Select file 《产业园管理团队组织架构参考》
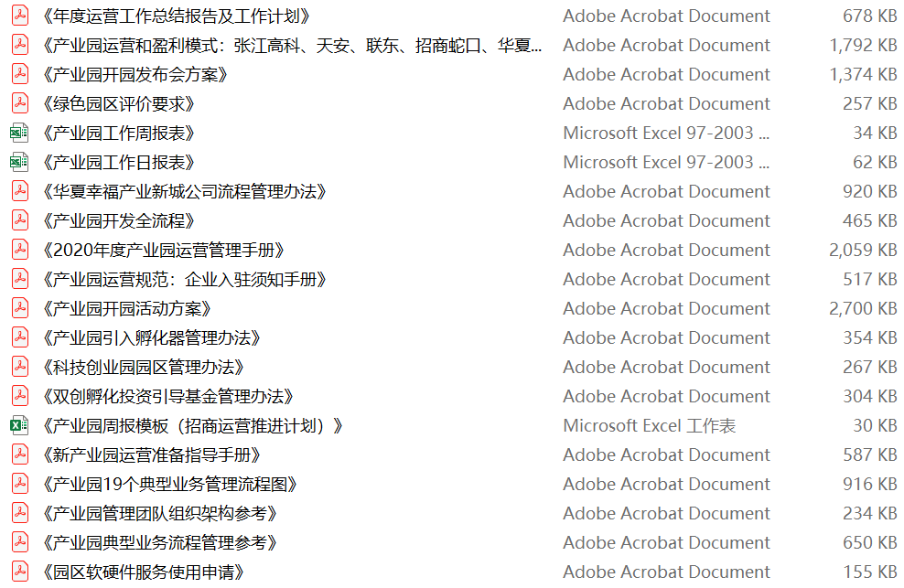904x588 pixels. tap(160, 514)
